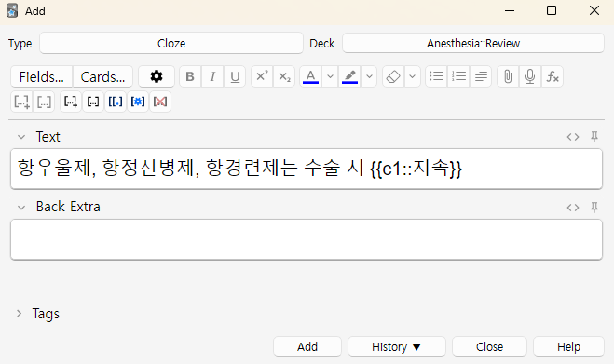Image resolution: width=614 pixels, height=364 pixels.
Task: Click the Add button
Action: [x=307, y=347]
